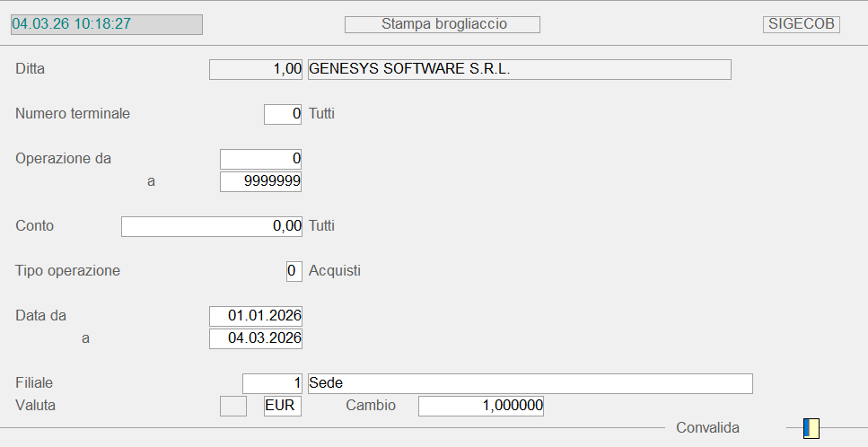Click the Data da field showing 01.01.2026

click(256, 316)
